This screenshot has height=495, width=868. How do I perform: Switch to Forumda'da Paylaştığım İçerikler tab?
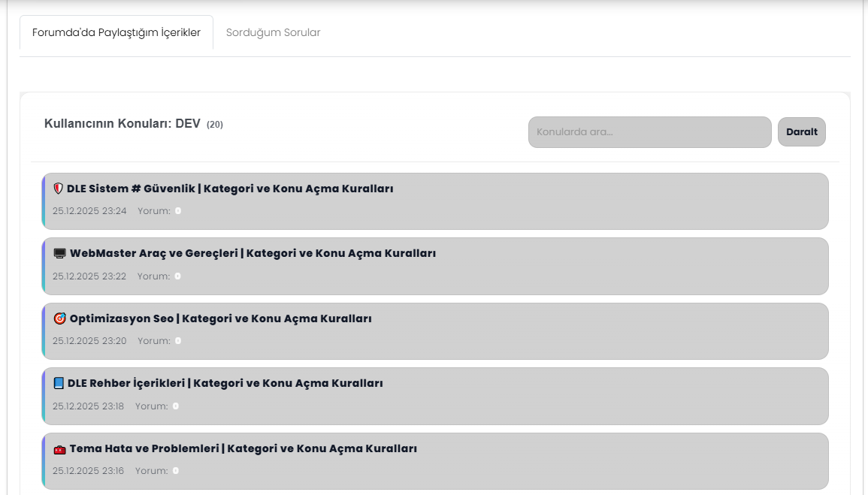click(116, 33)
